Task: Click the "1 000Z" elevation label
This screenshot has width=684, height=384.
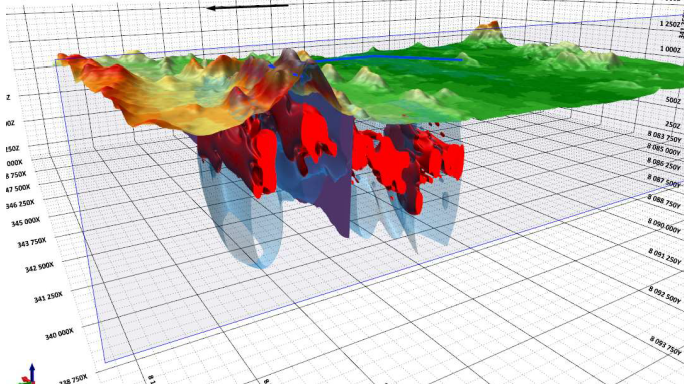Action: point(670,49)
